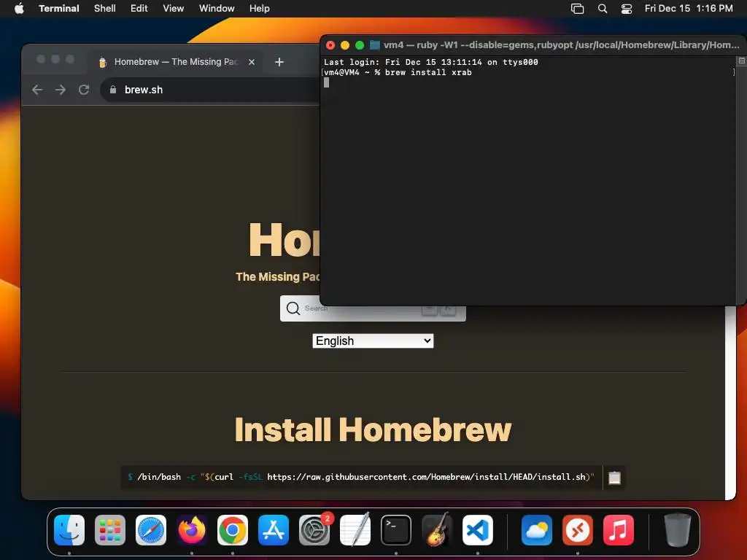The width and height of the screenshot is (747, 560).
Task: Launch Firefox from the dock
Action: 192,530
